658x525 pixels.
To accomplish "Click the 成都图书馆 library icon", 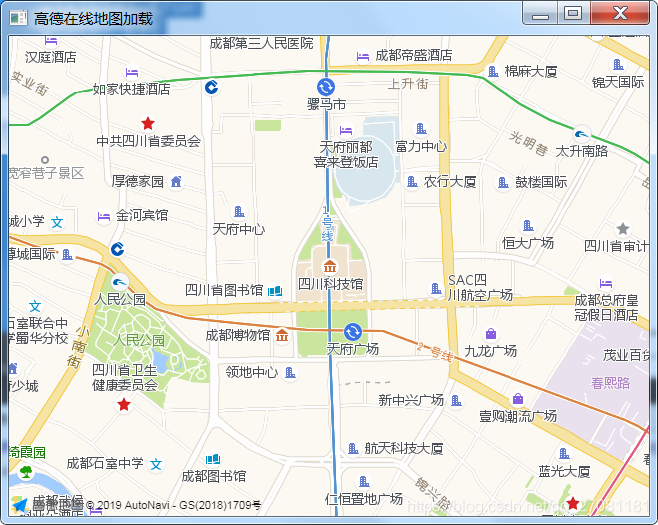I will point(213,459).
